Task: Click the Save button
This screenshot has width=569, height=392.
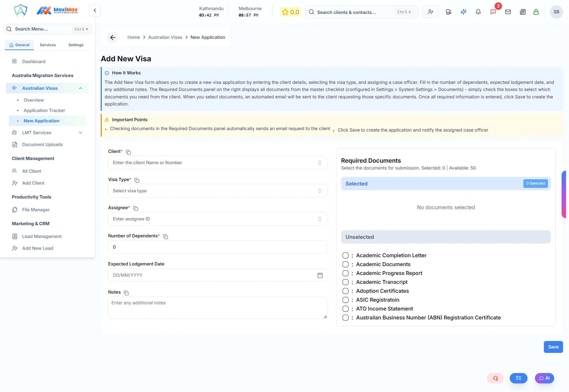Action: (553, 347)
